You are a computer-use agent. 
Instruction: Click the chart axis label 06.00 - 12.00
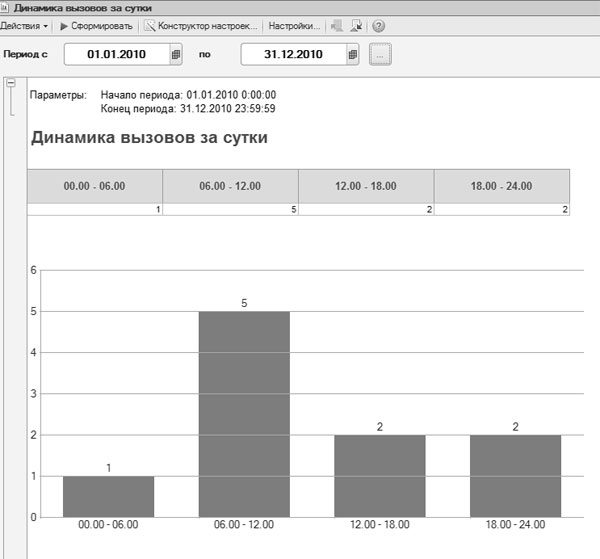coord(244,524)
